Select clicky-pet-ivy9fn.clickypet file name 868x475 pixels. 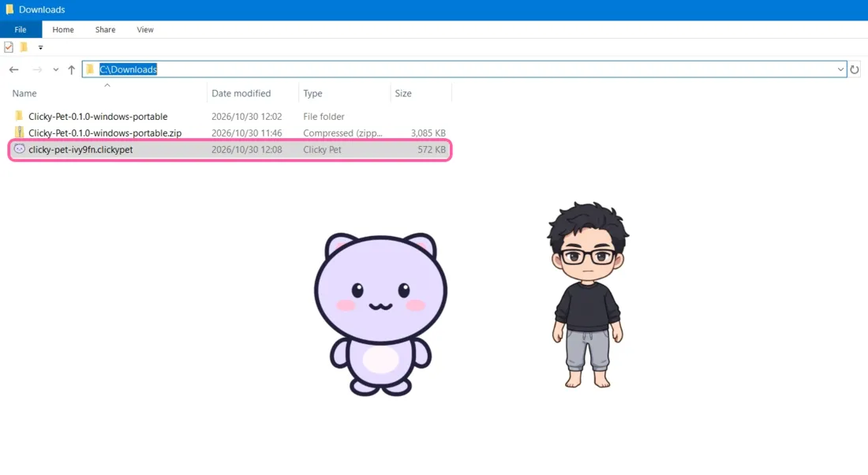[x=80, y=149]
